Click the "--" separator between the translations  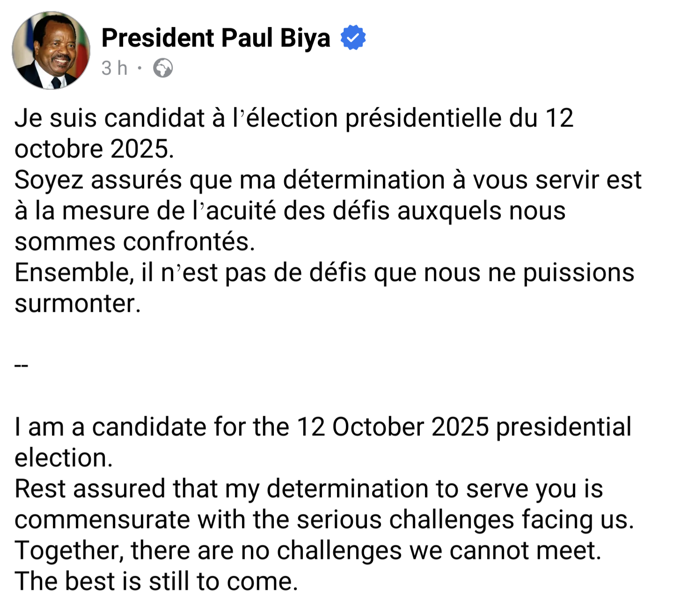click(x=22, y=365)
